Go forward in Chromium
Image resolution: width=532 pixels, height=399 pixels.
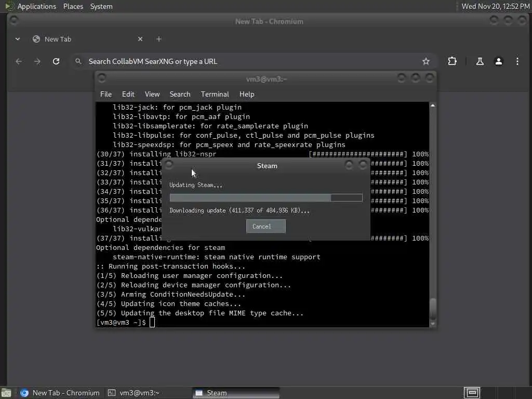point(37,61)
